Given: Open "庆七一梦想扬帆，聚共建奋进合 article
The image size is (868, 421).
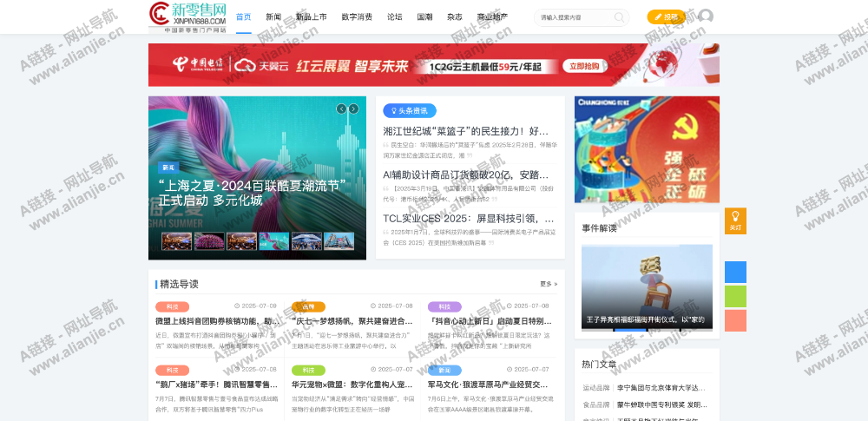Looking at the screenshot, I should coord(352,320).
